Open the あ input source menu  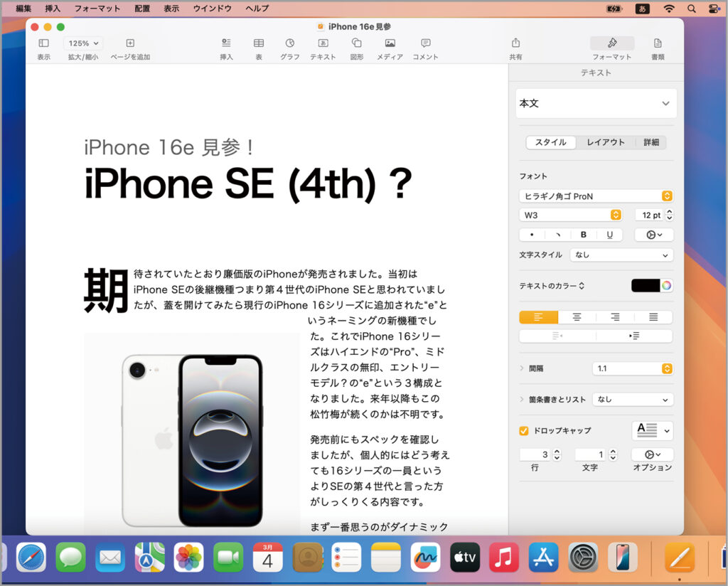tap(642, 9)
